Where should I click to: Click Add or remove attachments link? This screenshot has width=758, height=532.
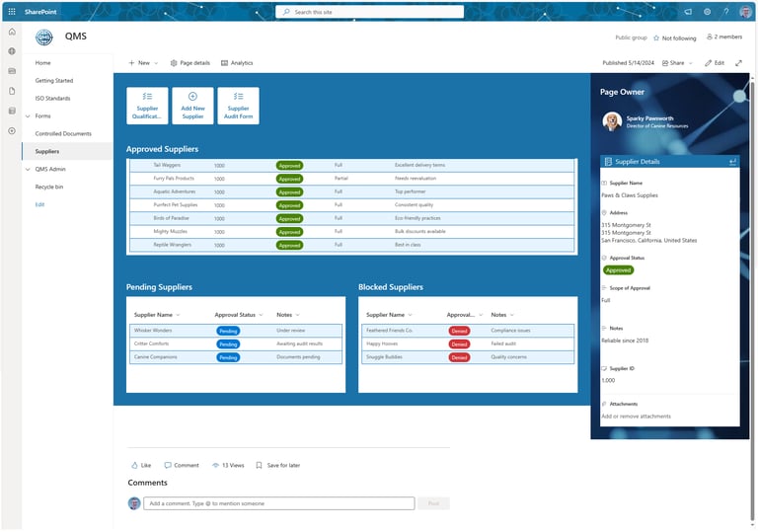[637, 416]
